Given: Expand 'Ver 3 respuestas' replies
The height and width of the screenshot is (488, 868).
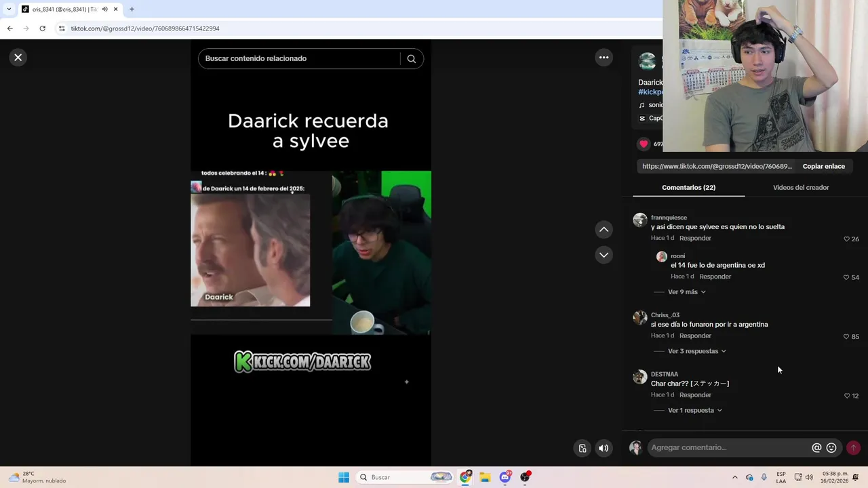Looking at the screenshot, I should coord(696,351).
